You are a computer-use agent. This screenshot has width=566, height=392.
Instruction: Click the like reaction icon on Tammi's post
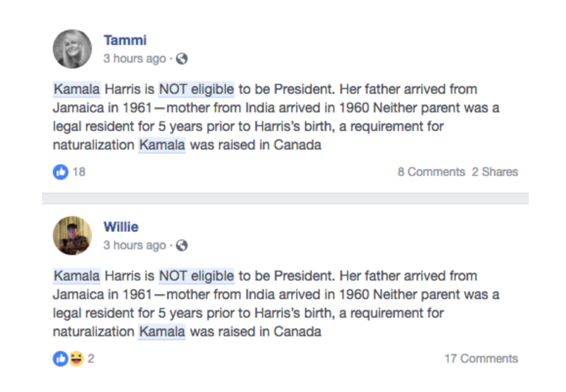pyautogui.click(x=60, y=172)
